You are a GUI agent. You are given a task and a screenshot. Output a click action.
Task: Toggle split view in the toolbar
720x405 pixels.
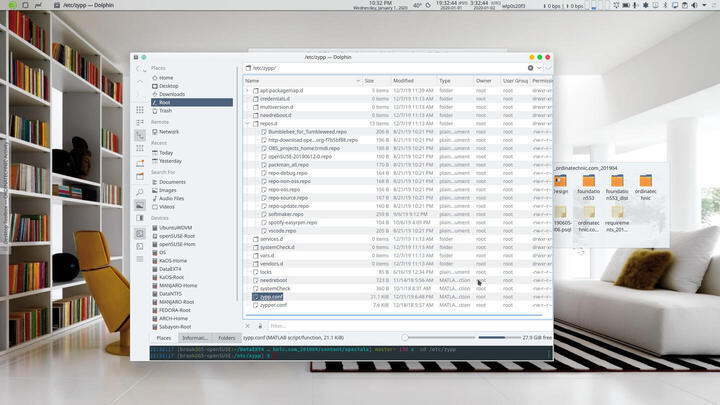[x=140, y=218]
